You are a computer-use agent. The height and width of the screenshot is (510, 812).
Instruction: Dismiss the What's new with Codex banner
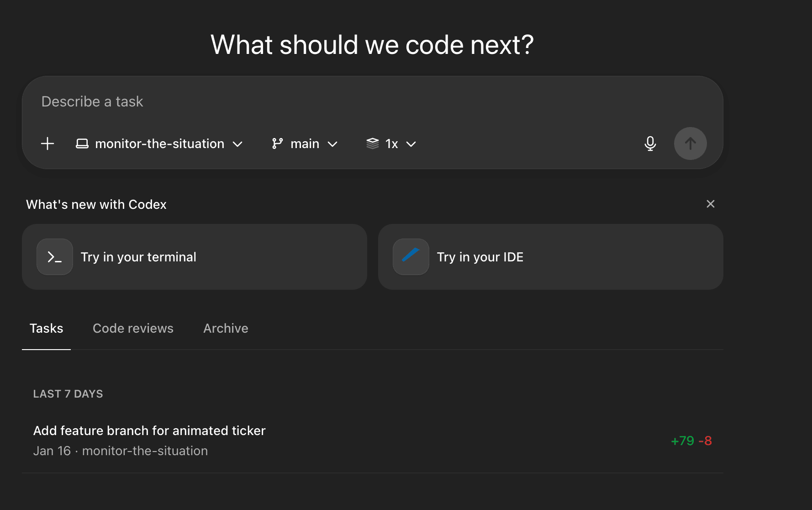click(711, 204)
